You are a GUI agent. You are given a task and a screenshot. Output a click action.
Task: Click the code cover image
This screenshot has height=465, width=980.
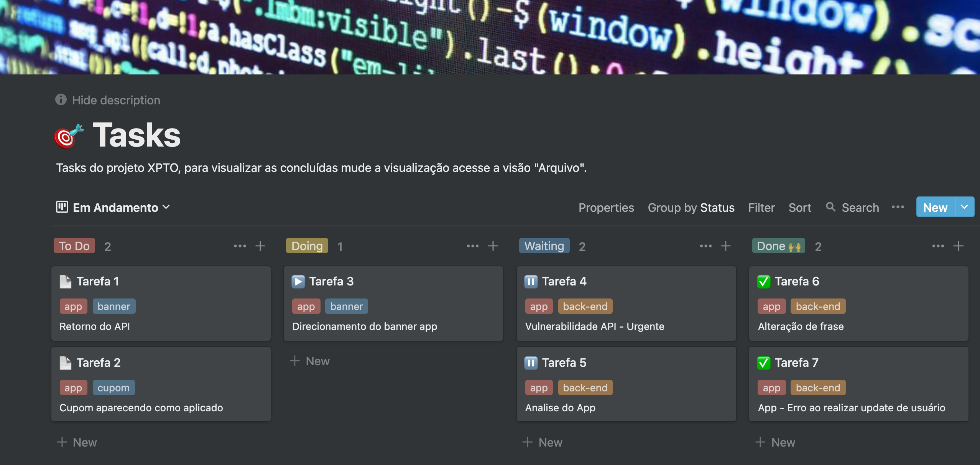[490, 37]
